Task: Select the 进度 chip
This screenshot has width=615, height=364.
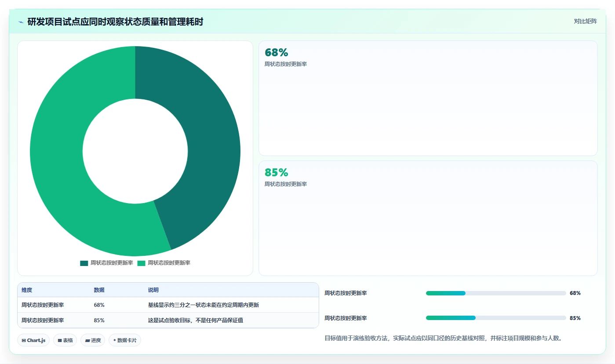Action: (93, 340)
